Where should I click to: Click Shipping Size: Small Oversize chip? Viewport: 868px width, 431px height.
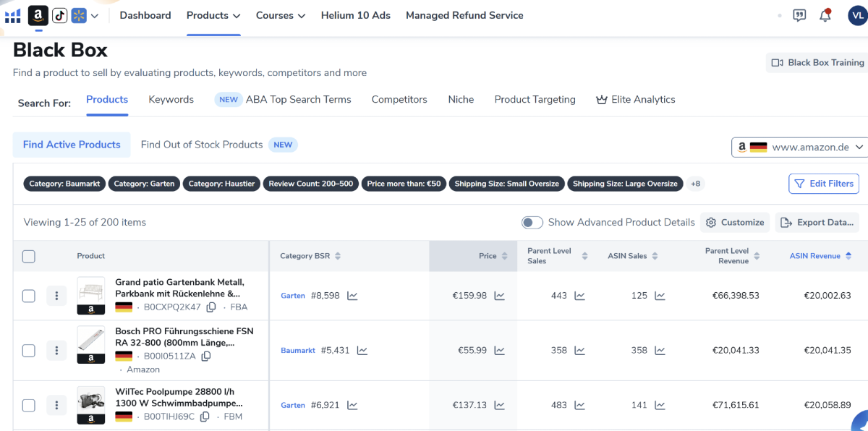click(507, 184)
